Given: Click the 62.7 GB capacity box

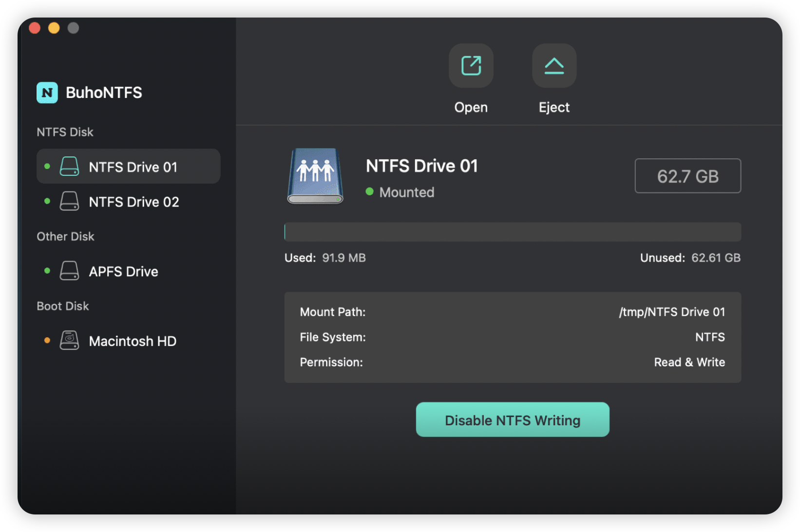Looking at the screenshot, I should tap(687, 176).
